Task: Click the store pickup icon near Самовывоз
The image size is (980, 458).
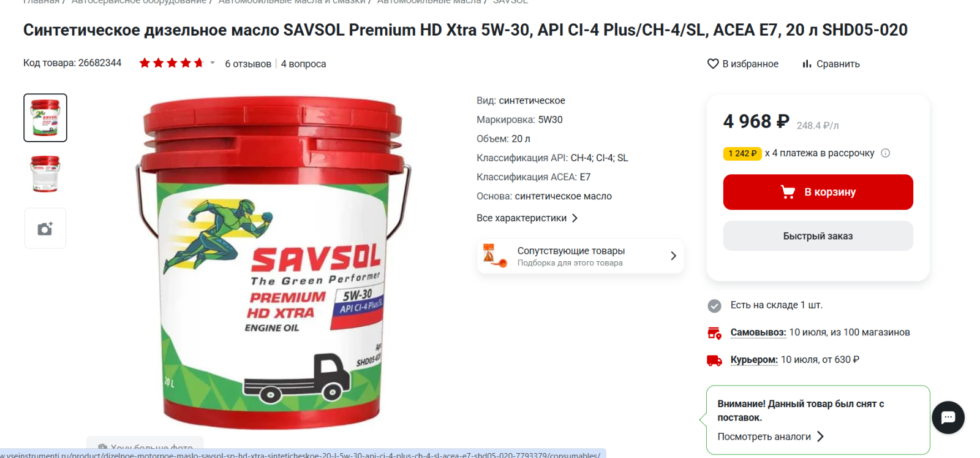Action: tap(714, 333)
